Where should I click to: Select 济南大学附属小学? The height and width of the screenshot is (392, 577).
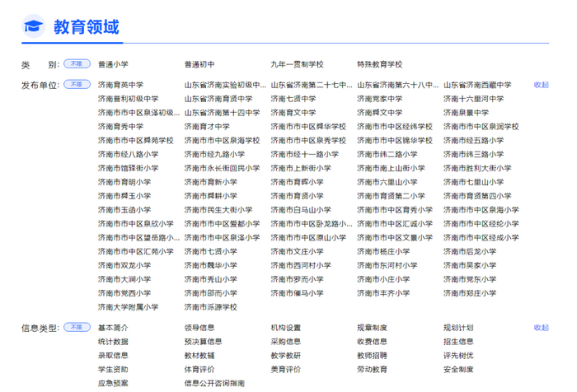pyautogui.click(x=128, y=307)
